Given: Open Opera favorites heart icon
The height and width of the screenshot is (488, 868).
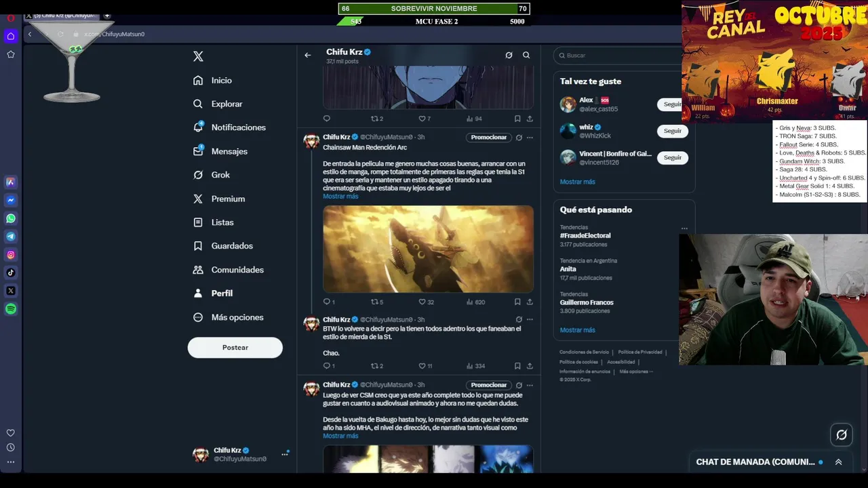Looking at the screenshot, I should point(11,433).
